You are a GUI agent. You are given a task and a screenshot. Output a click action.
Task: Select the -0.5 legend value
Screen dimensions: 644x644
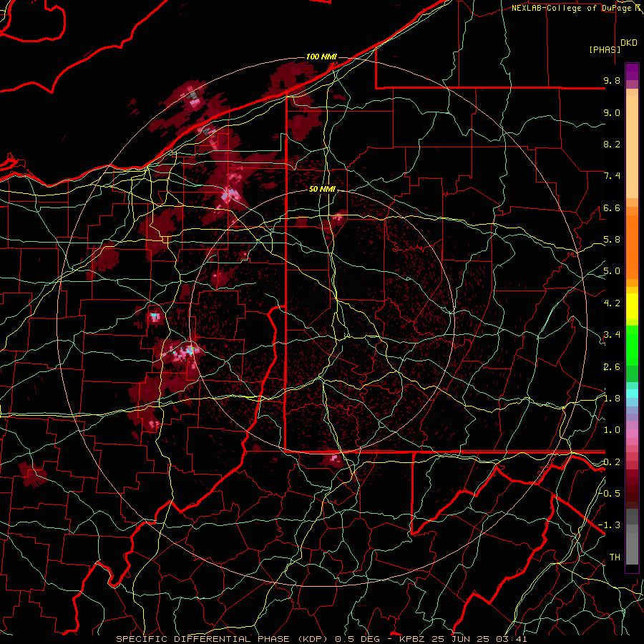[x=609, y=493]
